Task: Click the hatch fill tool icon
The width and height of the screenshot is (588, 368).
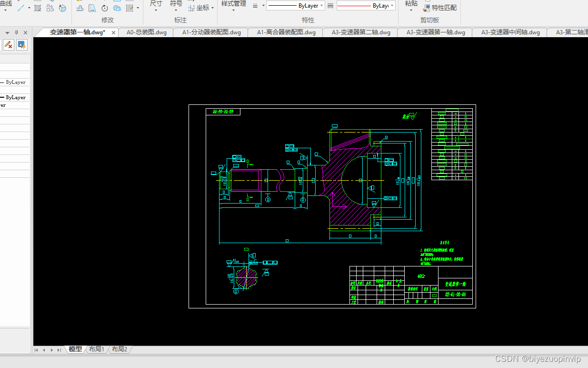Action: pyautogui.click(x=38, y=8)
